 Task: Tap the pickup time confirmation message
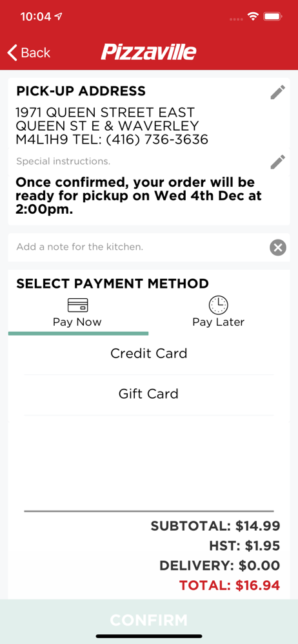[139, 196]
